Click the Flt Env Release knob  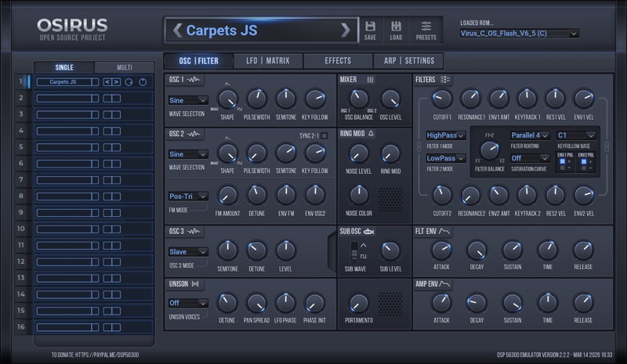click(583, 250)
